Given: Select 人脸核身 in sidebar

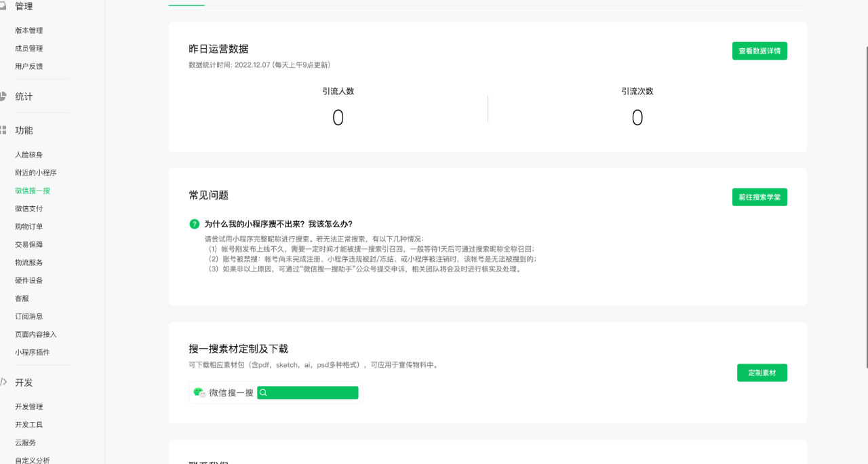Looking at the screenshot, I should (x=29, y=155).
